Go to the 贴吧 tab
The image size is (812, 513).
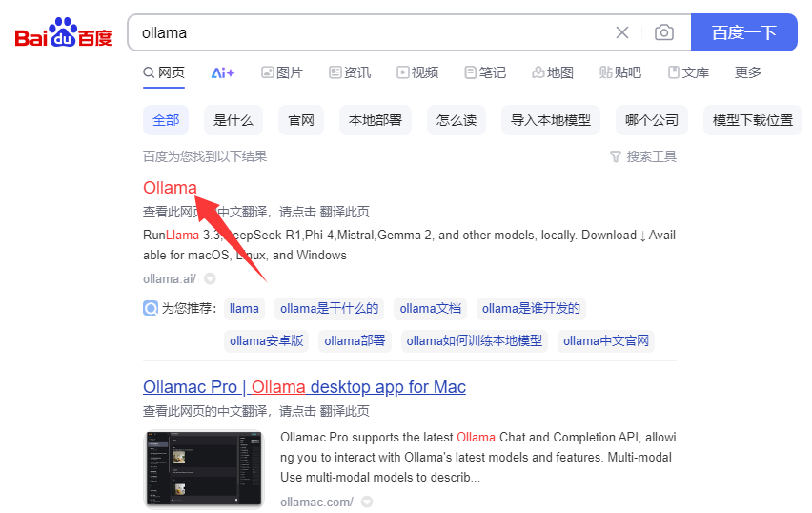[x=620, y=72]
